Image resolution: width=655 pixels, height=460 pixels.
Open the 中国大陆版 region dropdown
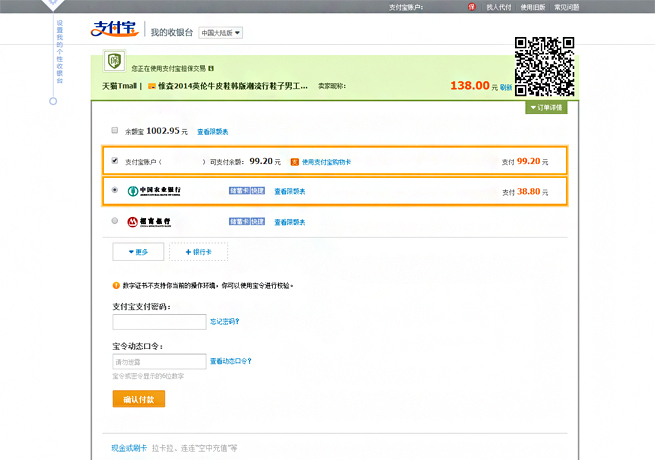[221, 33]
